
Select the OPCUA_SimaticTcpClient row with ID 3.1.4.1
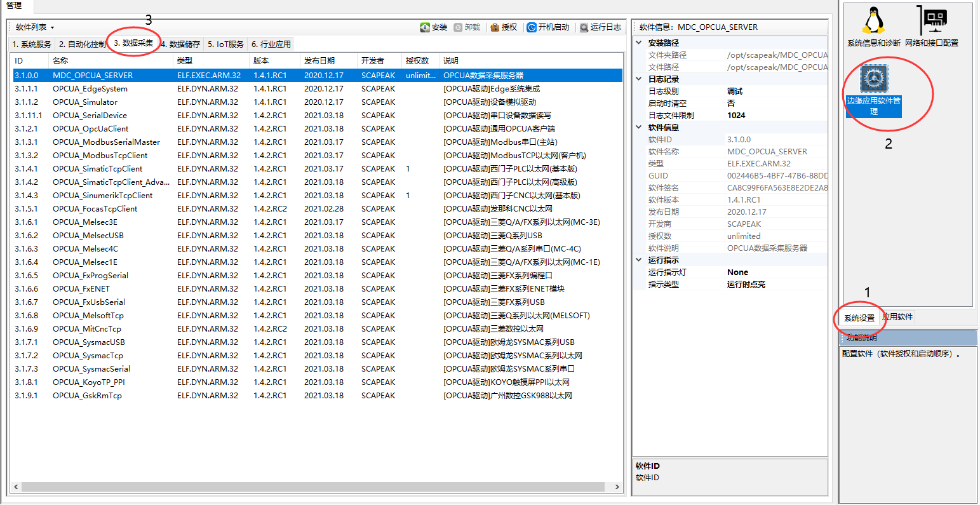click(317, 169)
